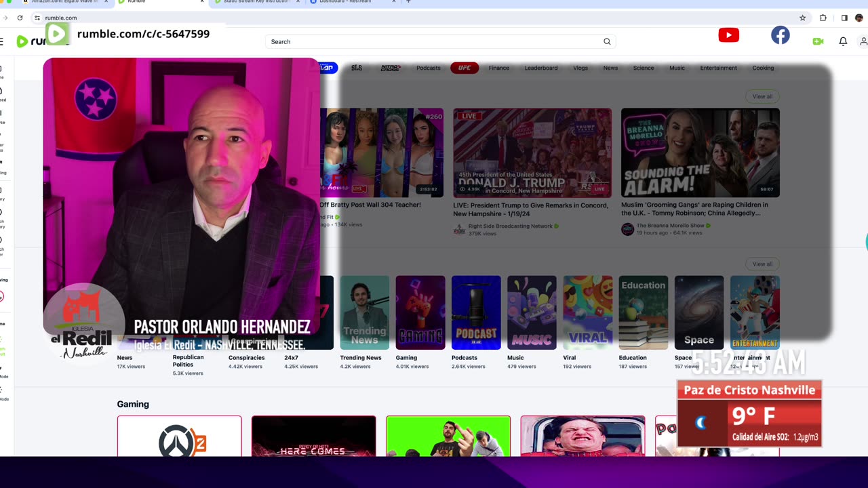Select the Entertainment category chip
This screenshot has height=488, width=868.
[719, 68]
